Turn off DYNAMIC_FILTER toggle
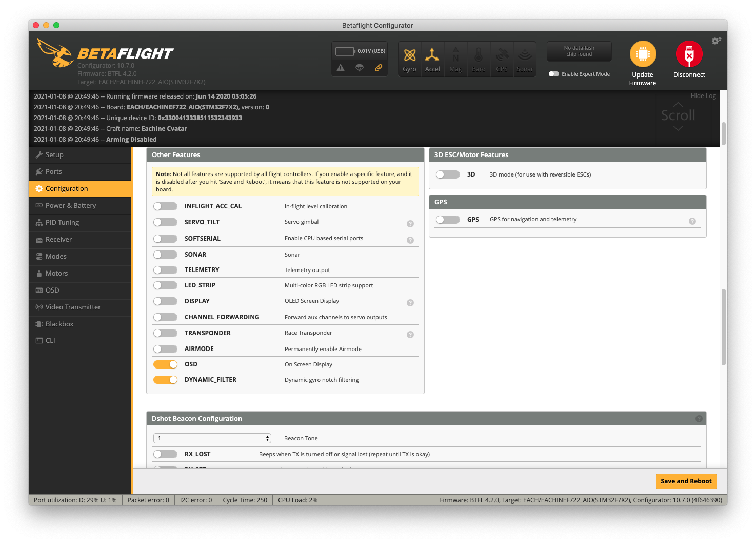The image size is (756, 543). tap(165, 380)
